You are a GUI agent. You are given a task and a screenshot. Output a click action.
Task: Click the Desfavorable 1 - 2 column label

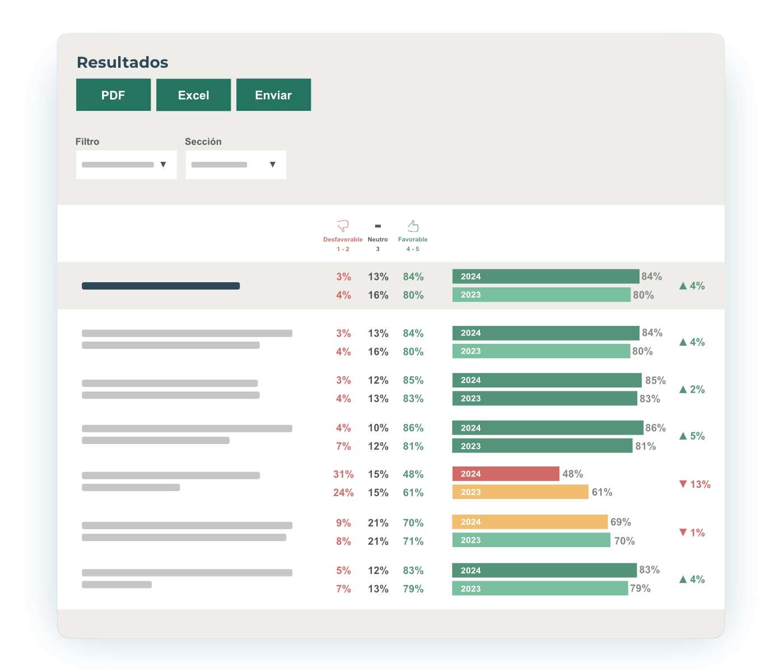pyautogui.click(x=343, y=244)
